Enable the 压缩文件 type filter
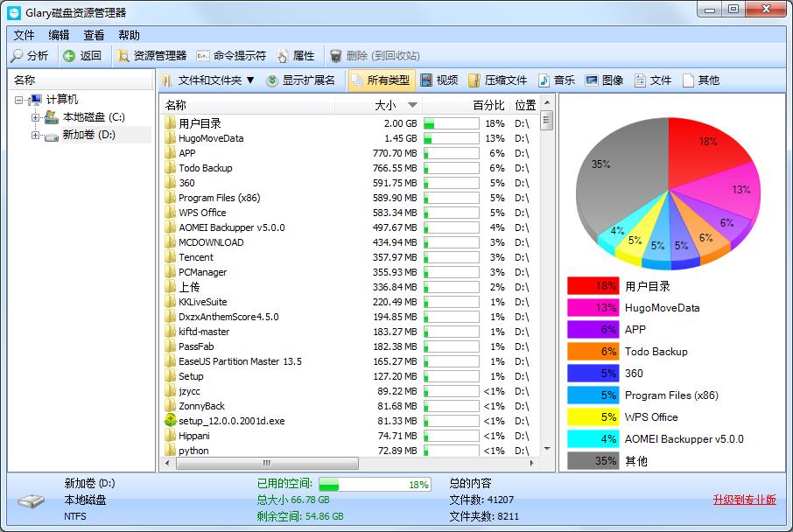This screenshot has width=793, height=532. click(497, 80)
